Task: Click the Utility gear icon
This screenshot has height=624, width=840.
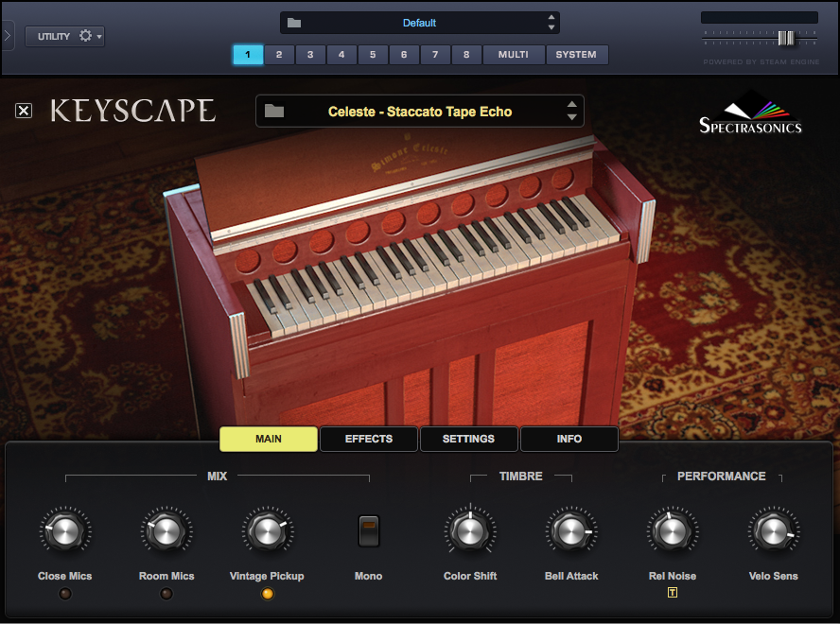Action: 85,36
